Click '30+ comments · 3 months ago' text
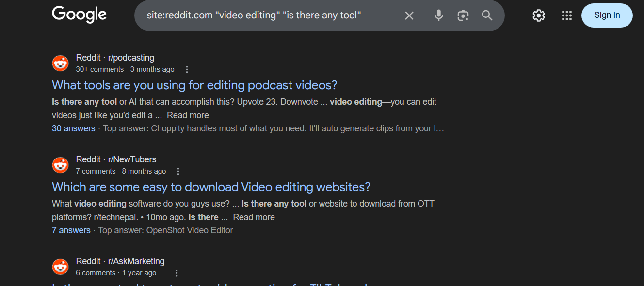Image resolution: width=644 pixels, height=286 pixels. click(x=125, y=69)
